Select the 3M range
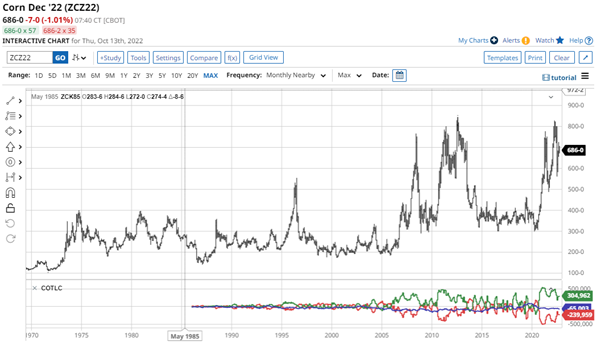The width and height of the screenshot is (605, 363). coord(81,76)
